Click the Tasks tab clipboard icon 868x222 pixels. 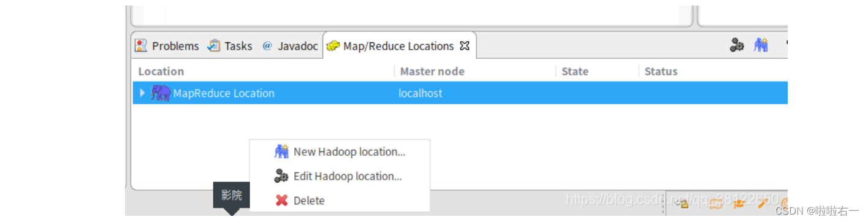[x=214, y=45]
